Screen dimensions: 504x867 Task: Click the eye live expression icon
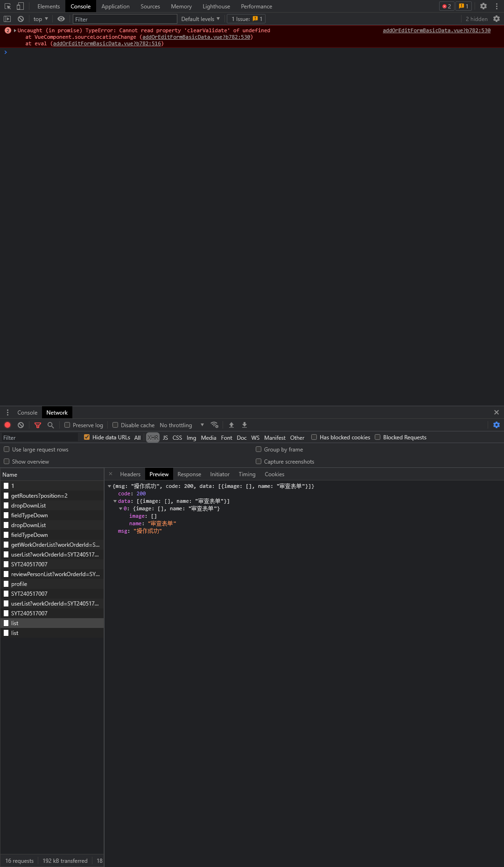coord(61,19)
